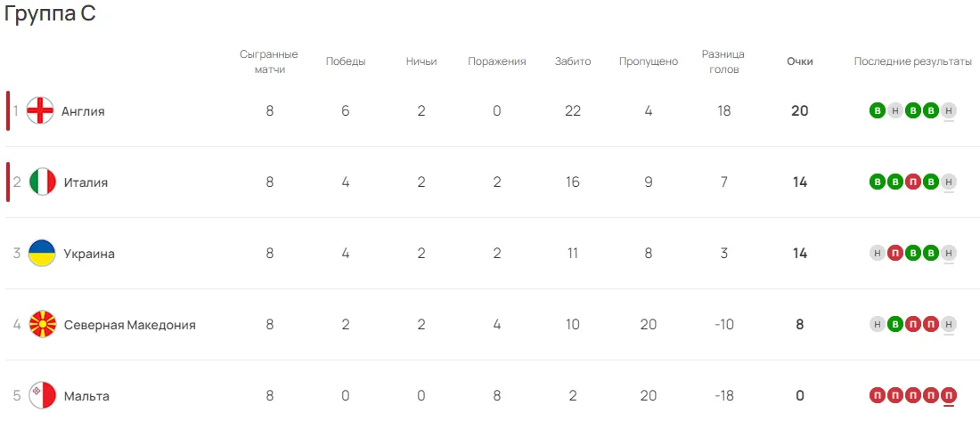Click the Группа C heading
The width and height of the screenshot is (980, 429).
pyautogui.click(x=50, y=14)
